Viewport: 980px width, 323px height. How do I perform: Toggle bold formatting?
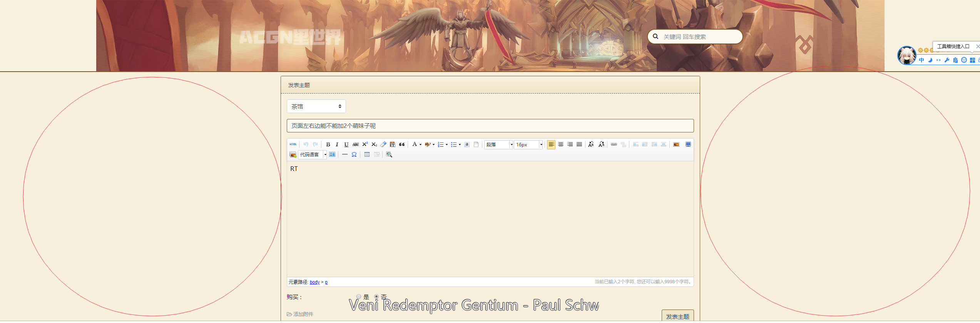click(328, 144)
